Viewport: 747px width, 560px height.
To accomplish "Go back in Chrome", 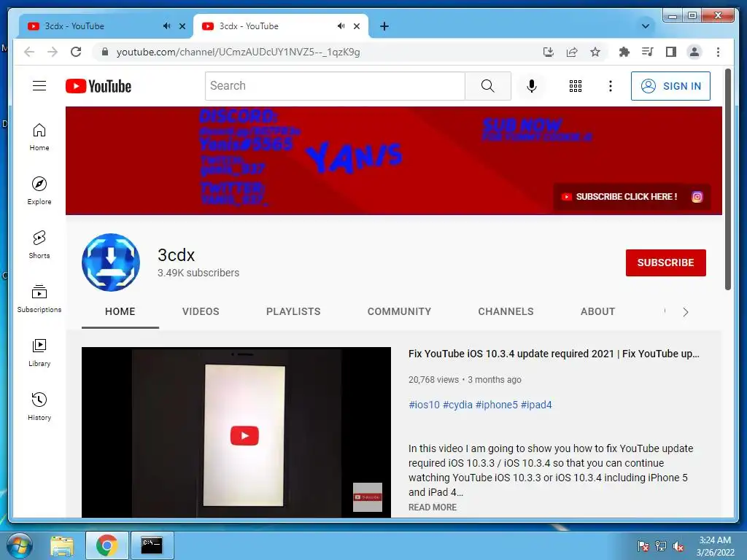I will (29, 52).
